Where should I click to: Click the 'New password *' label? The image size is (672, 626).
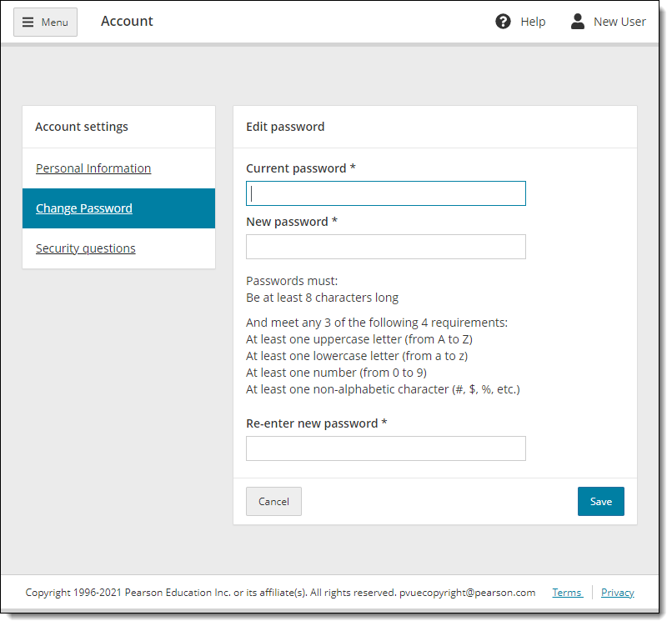pyautogui.click(x=292, y=222)
